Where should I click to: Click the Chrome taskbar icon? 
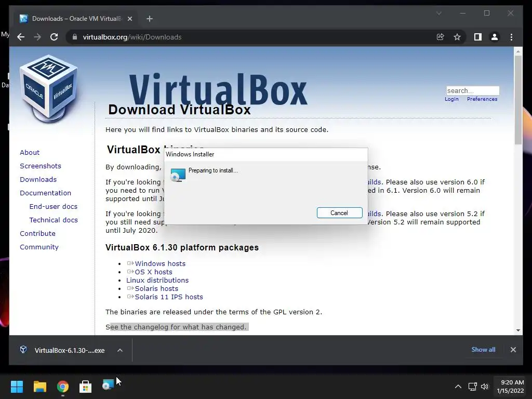click(x=63, y=387)
